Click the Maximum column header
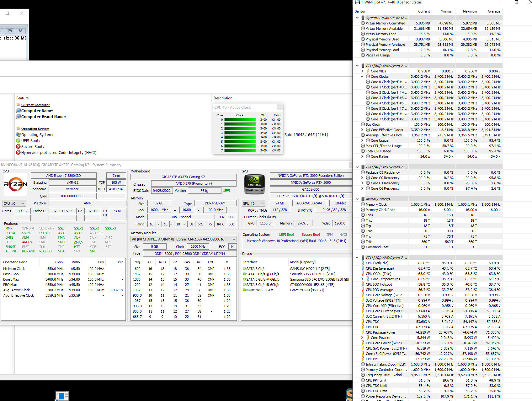This screenshot has height=401, width=532. 467,11
